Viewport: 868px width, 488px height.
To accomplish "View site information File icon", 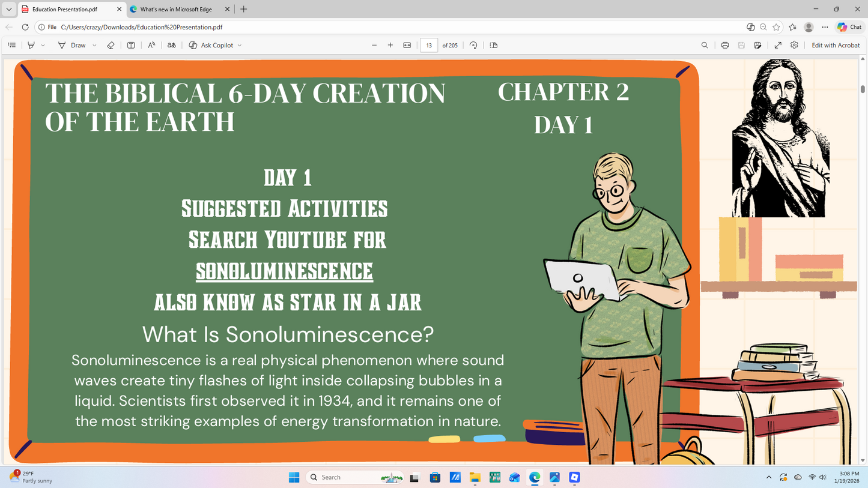I will [x=47, y=27].
